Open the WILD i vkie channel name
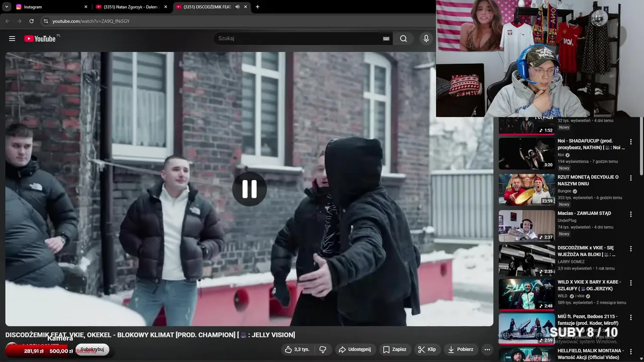The image size is (644, 362). 573,296
